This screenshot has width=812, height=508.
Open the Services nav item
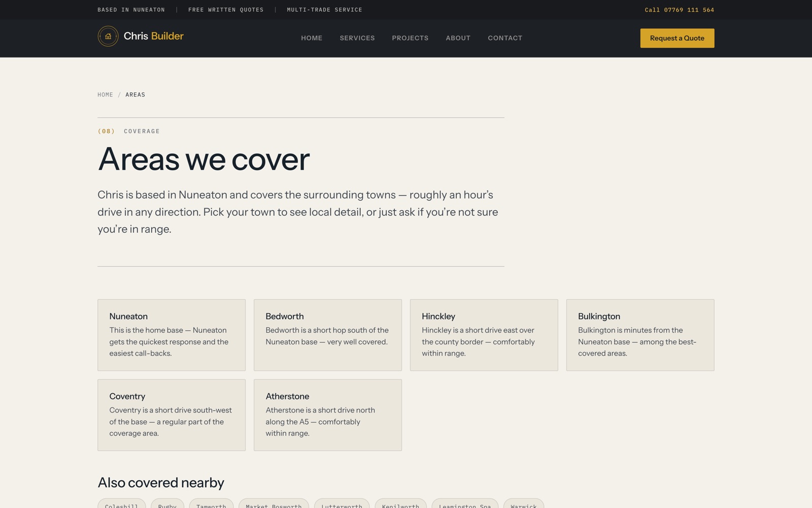tap(357, 38)
